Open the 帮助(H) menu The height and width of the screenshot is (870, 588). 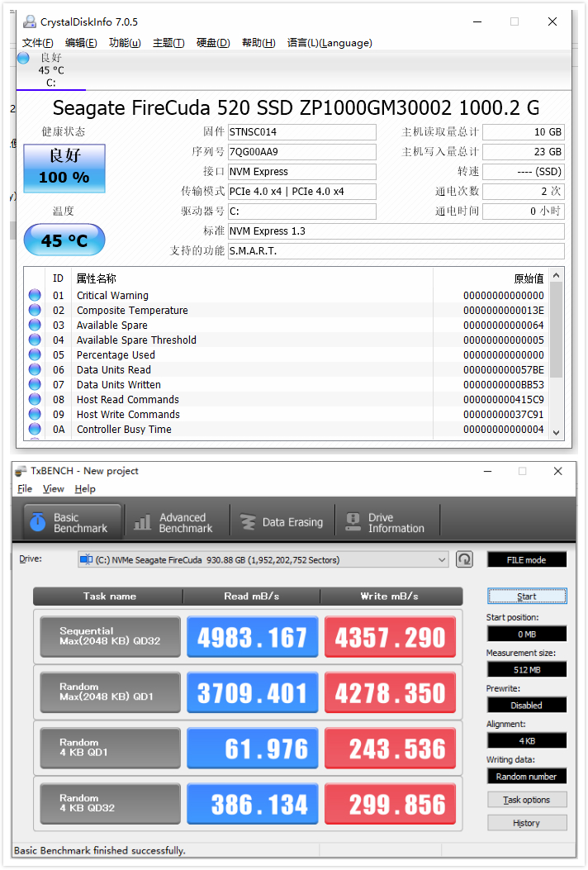click(x=258, y=43)
